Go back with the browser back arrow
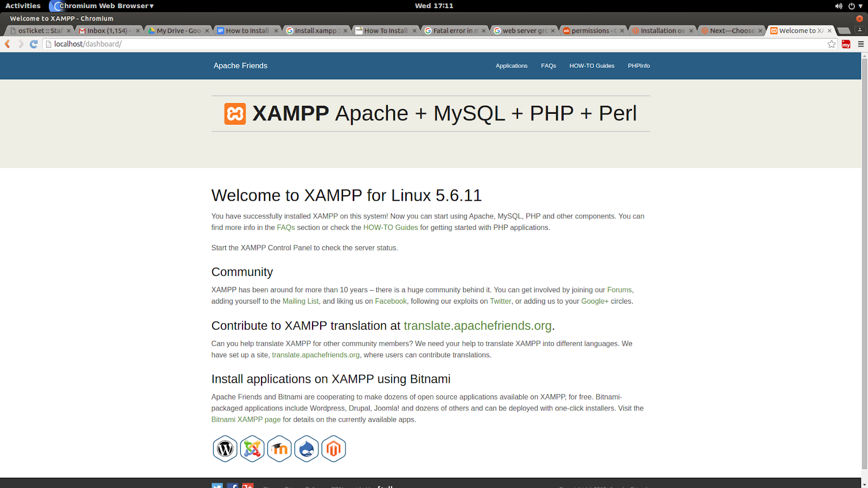 [x=8, y=44]
